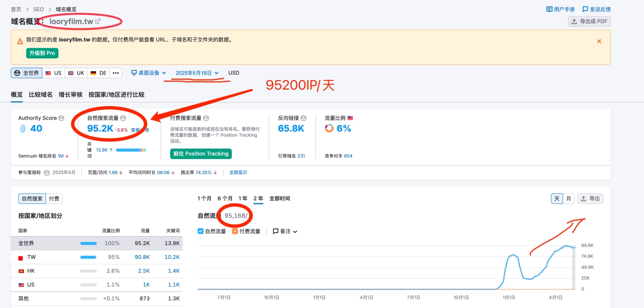Viewport: 644px width, 308px height.
Task: Click Semrush 域名排名 value 1M
Action: pos(61,156)
